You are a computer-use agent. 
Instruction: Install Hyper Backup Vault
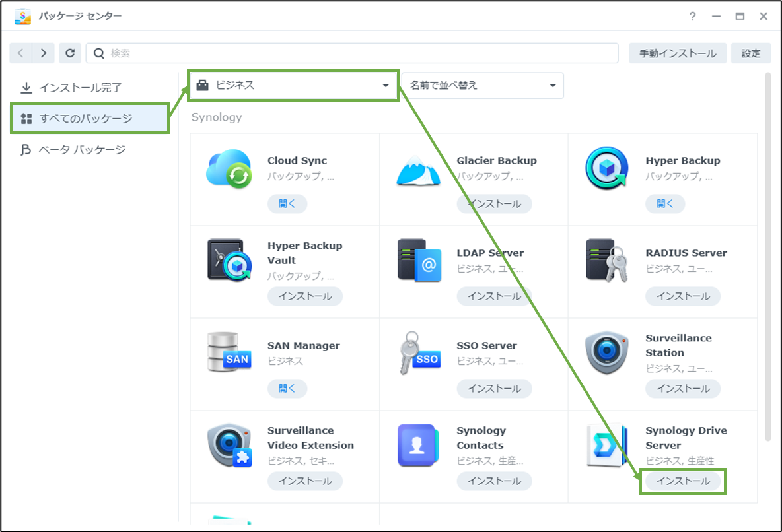tap(305, 296)
